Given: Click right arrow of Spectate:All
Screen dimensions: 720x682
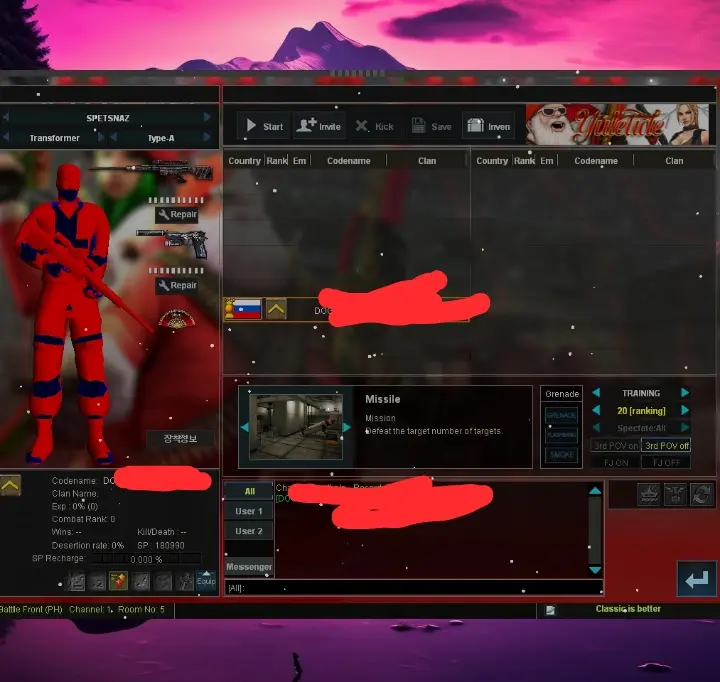Looking at the screenshot, I should point(685,428).
